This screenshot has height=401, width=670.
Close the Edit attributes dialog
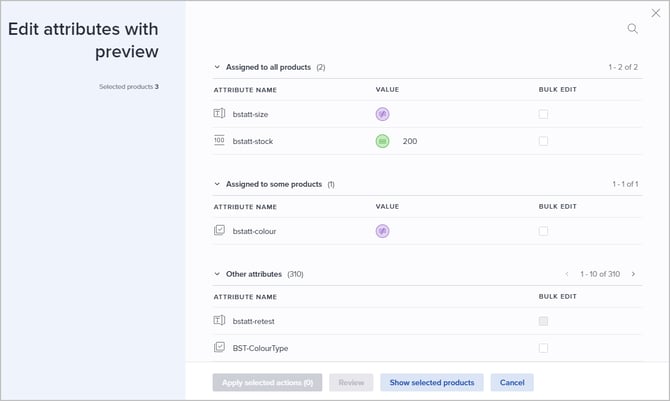[656, 13]
